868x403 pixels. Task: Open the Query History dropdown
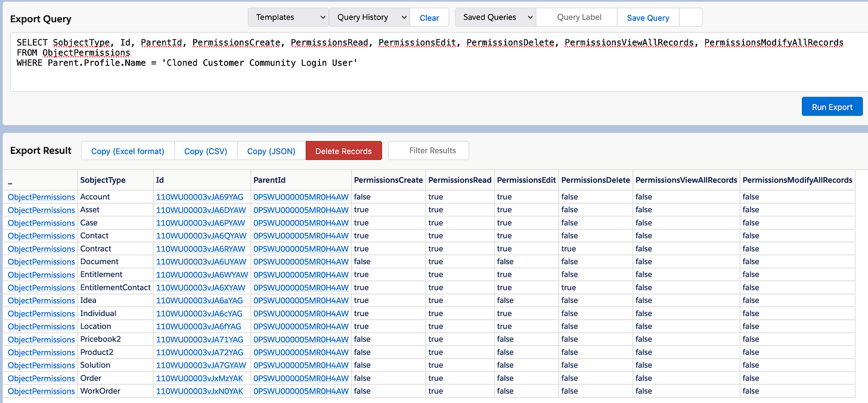[369, 17]
